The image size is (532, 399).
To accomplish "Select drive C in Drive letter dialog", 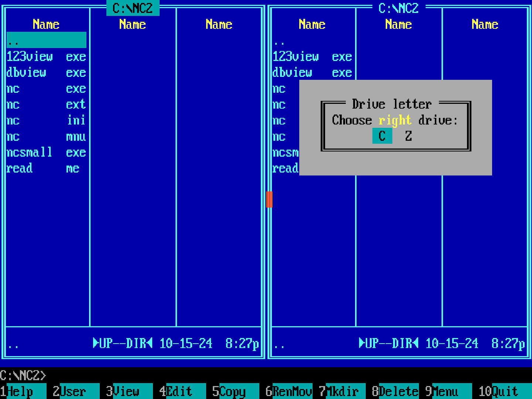I will pyautogui.click(x=382, y=136).
